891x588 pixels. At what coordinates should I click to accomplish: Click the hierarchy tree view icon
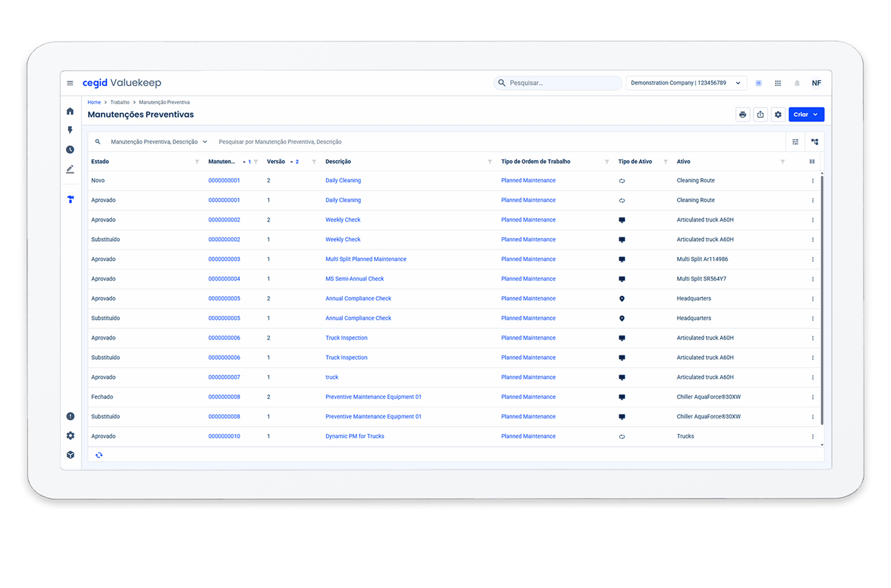click(815, 142)
